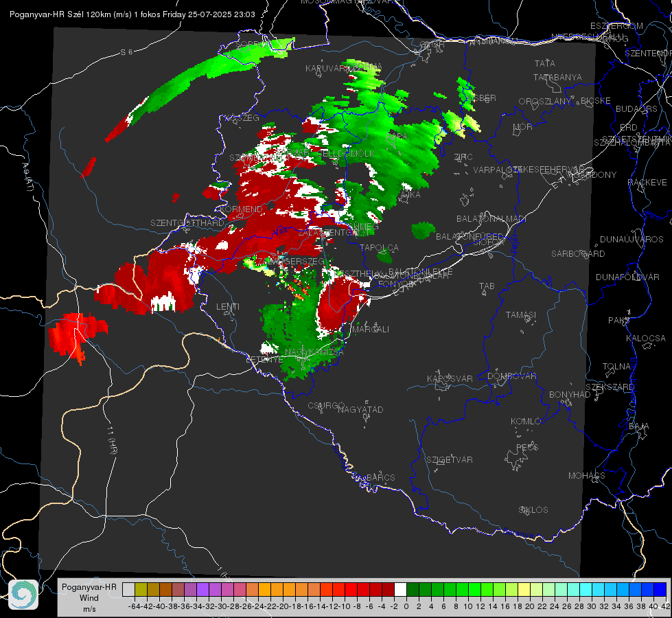Viewport: 672px width, 618px height.
Task: Click the TATA city label
Action: 545,63
